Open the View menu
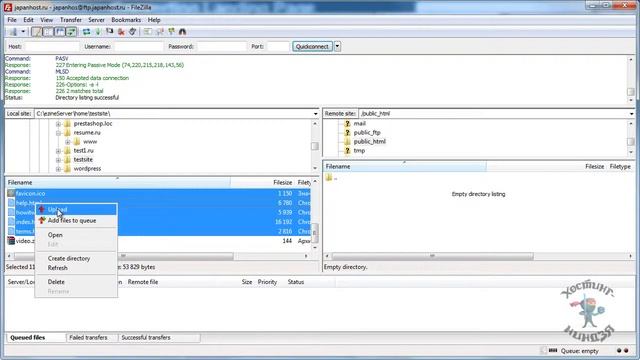The width and height of the screenshot is (640, 360). pos(47,20)
